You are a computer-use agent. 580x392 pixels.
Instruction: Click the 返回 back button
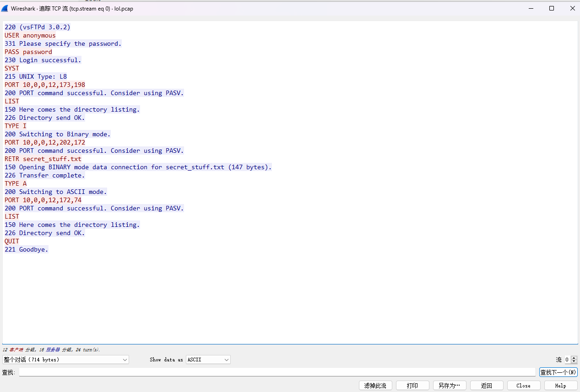487,386
